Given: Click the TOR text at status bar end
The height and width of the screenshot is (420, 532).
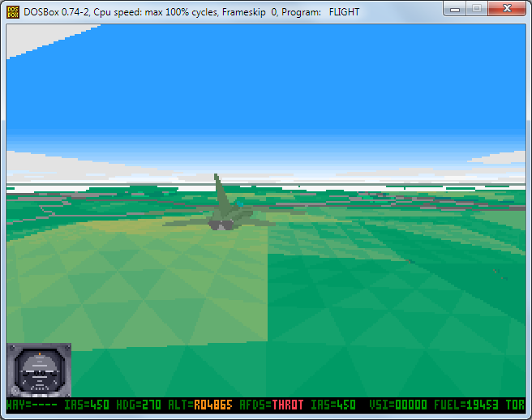Looking at the screenshot, I should [x=515, y=405].
